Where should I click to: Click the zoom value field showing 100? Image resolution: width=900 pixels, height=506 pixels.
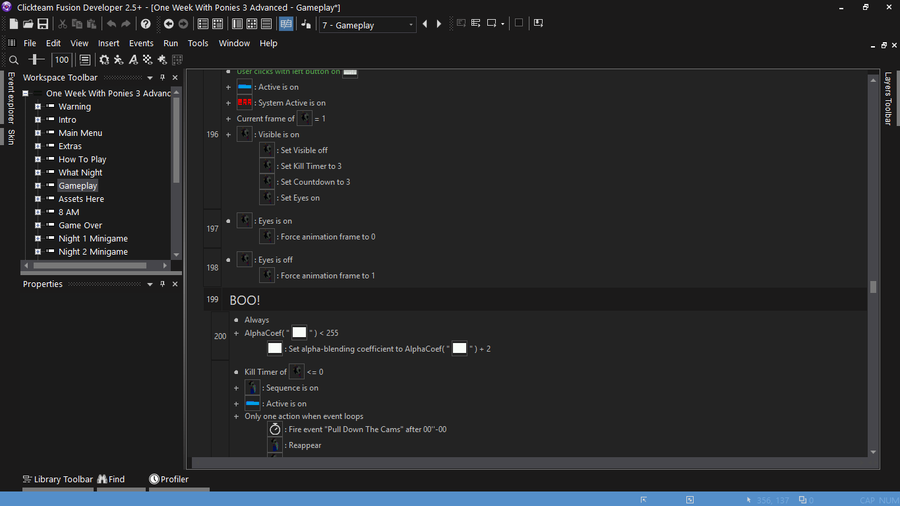[x=61, y=60]
